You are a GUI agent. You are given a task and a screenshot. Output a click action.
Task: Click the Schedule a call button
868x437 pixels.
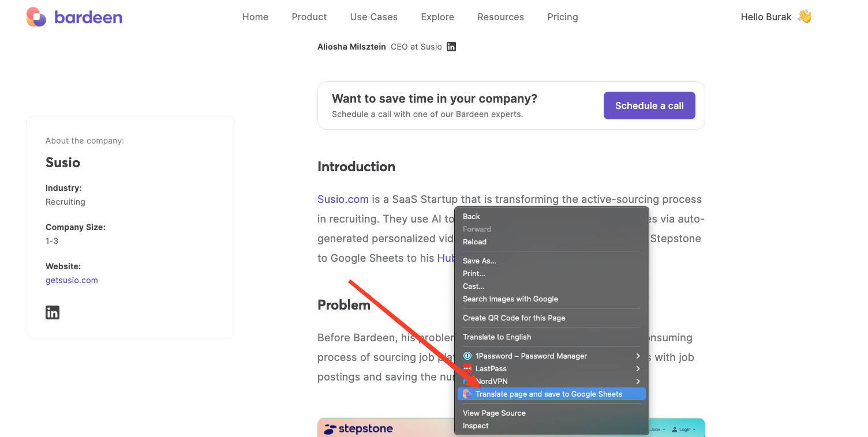coord(649,106)
